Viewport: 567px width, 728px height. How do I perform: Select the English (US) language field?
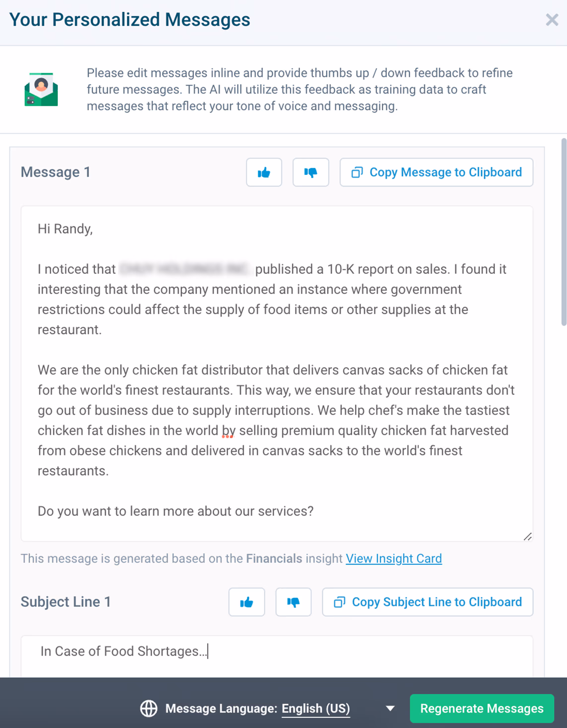tap(316, 708)
